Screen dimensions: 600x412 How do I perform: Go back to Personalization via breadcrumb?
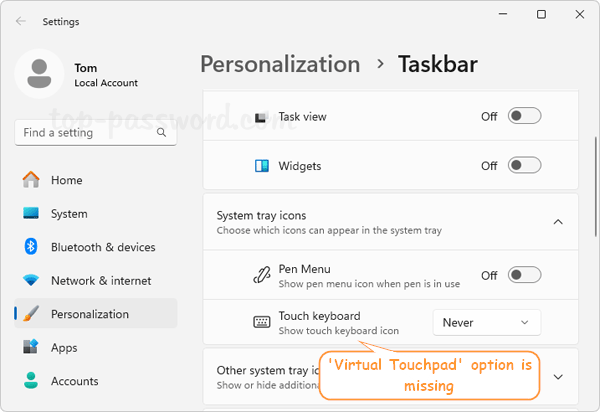point(280,64)
